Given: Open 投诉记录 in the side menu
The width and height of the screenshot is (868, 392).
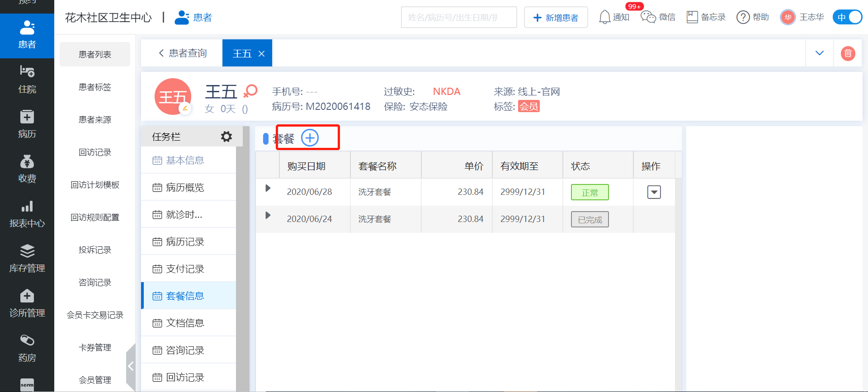Looking at the screenshot, I should tap(95, 250).
